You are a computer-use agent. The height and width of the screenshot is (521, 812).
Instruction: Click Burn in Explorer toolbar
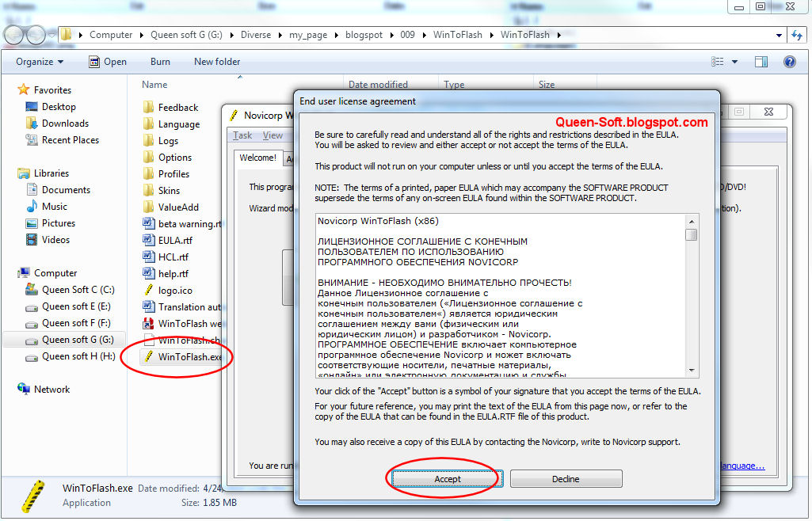point(160,62)
